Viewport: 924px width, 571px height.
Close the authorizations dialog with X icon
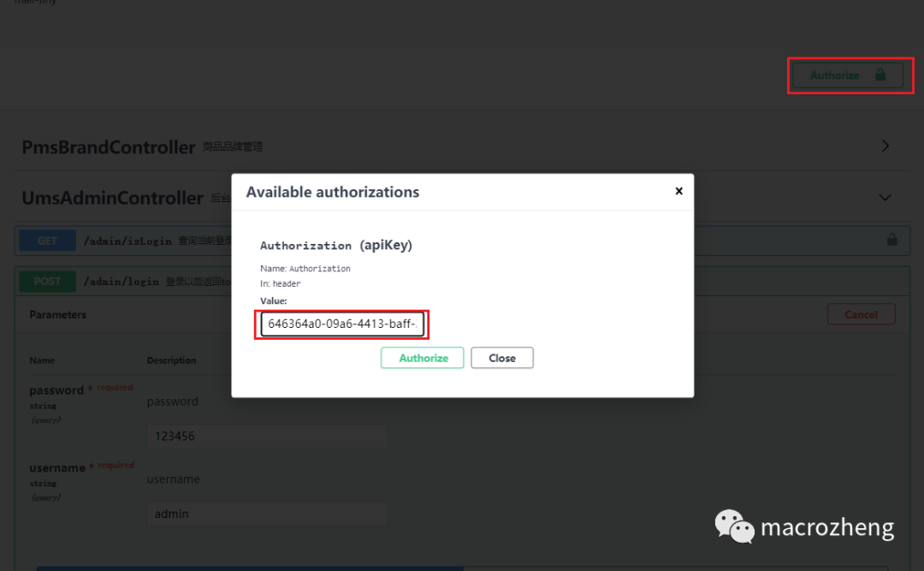(678, 191)
